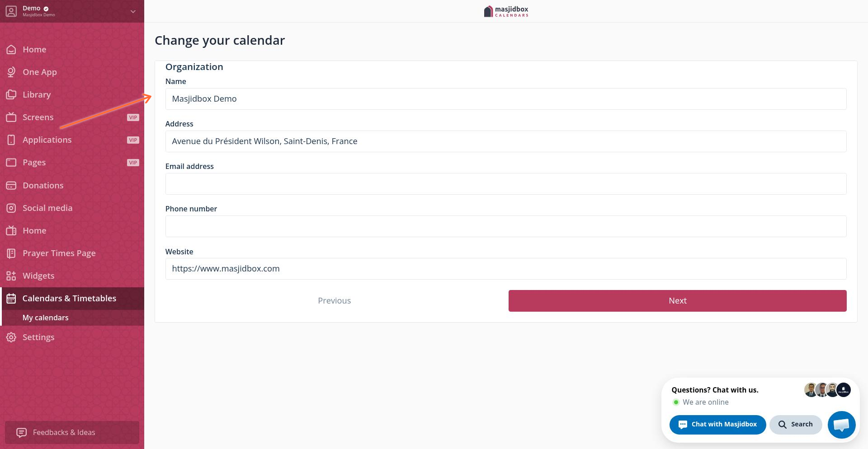Click the Search button in chat widget
868x449 pixels.
795,425
